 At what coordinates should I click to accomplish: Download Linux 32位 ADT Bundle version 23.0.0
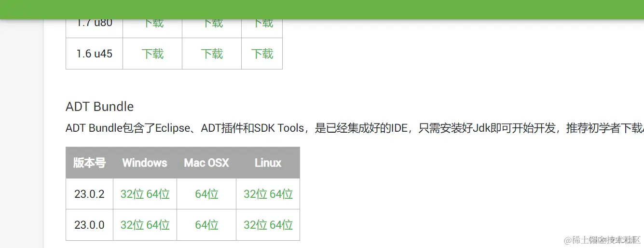point(255,225)
